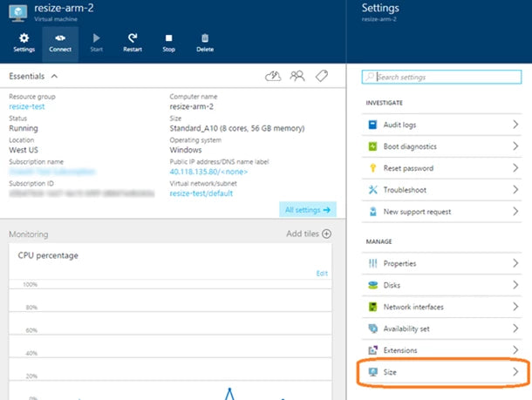
Task: Click the virtual machine monitor icon
Action: (18, 13)
